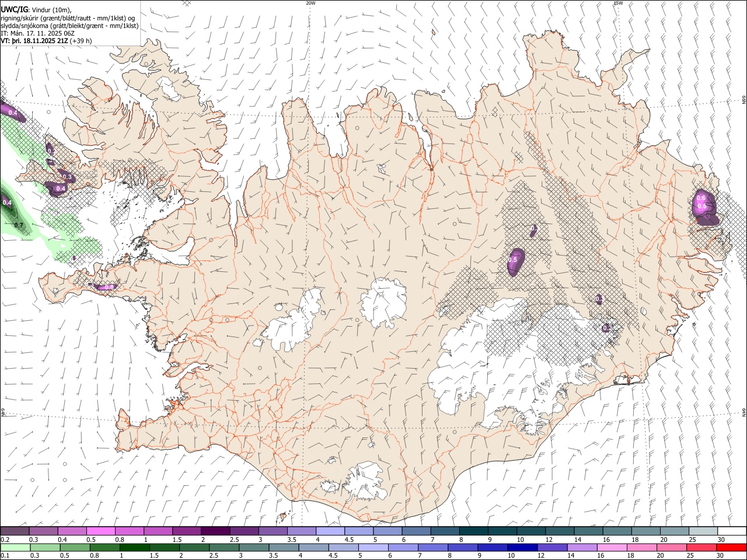Click the 3 grey-green swatch in the bottom legend row
Viewport: 747px width, 560px height.
click(x=254, y=547)
